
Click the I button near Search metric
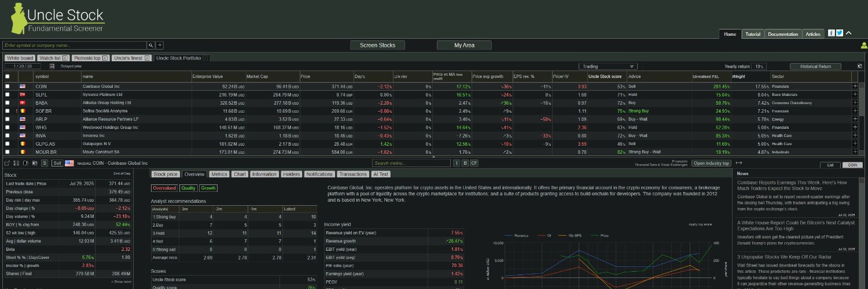[457, 163]
